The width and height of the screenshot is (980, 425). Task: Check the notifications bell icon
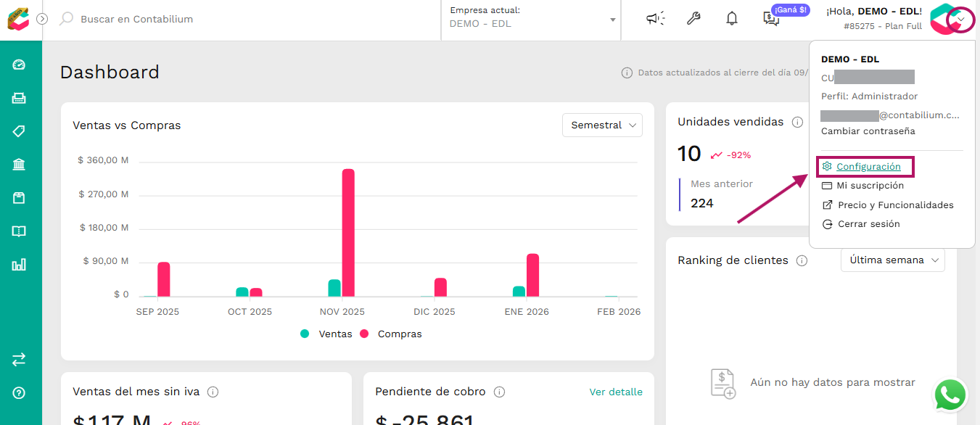coord(732,19)
